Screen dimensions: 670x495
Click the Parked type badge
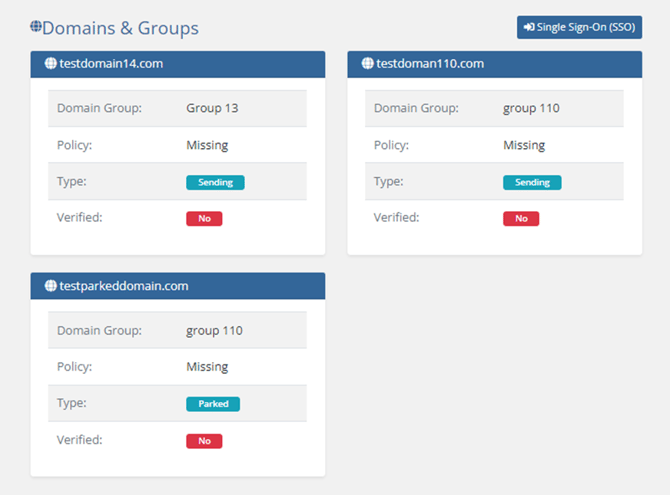213,404
